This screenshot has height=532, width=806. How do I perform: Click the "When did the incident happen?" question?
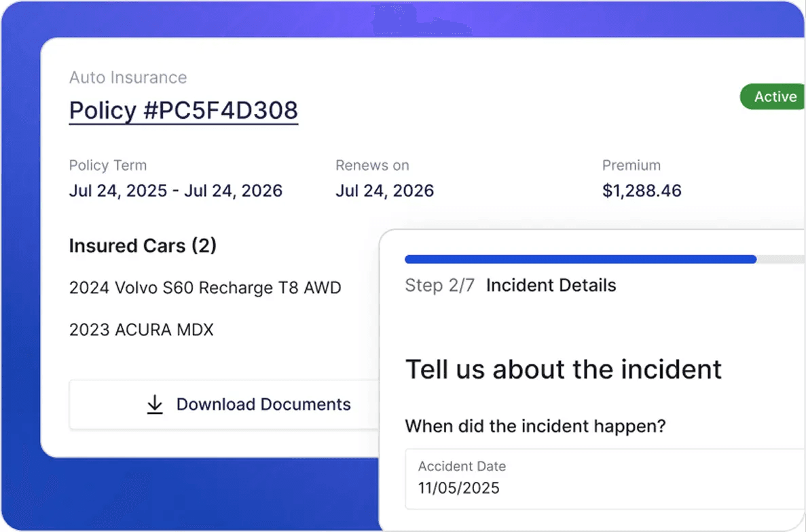pyautogui.click(x=535, y=427)
